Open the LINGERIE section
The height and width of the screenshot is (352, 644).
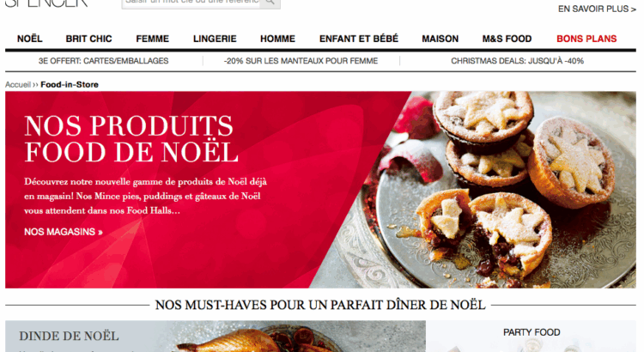point(215,39)
